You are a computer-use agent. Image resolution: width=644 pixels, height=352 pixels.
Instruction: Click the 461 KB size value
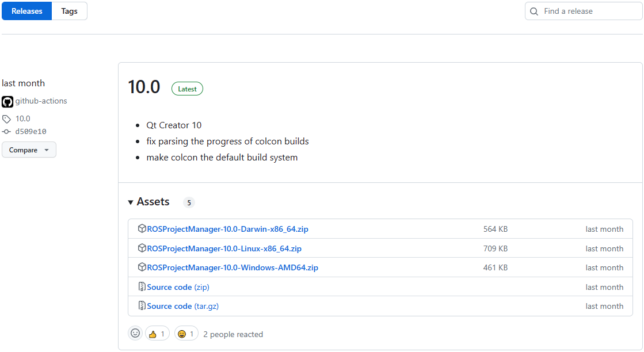[x=496, y=268]
